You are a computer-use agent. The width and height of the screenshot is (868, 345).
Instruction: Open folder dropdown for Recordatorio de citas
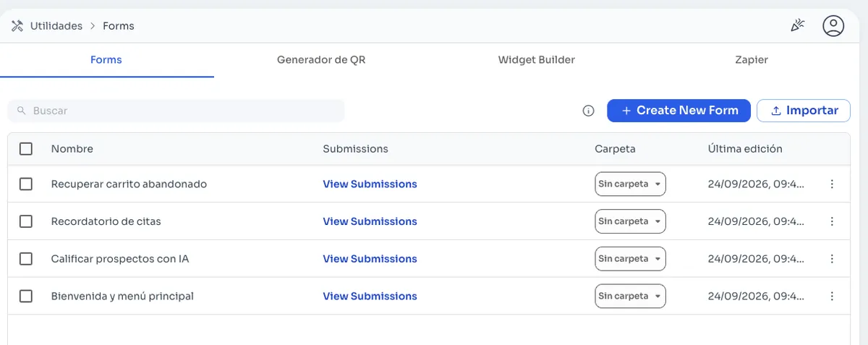coord(630,221)
